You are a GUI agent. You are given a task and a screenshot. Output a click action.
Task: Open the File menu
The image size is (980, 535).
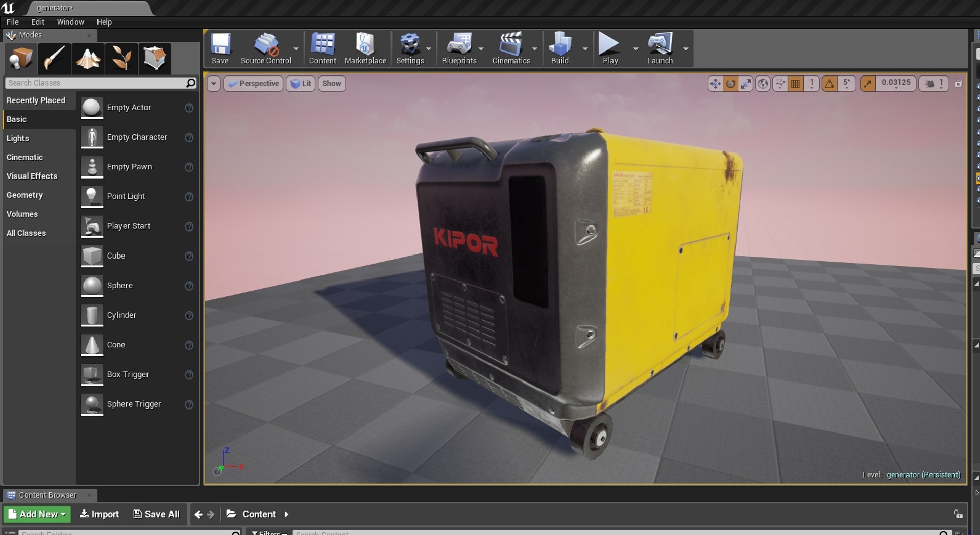point(13,22)
